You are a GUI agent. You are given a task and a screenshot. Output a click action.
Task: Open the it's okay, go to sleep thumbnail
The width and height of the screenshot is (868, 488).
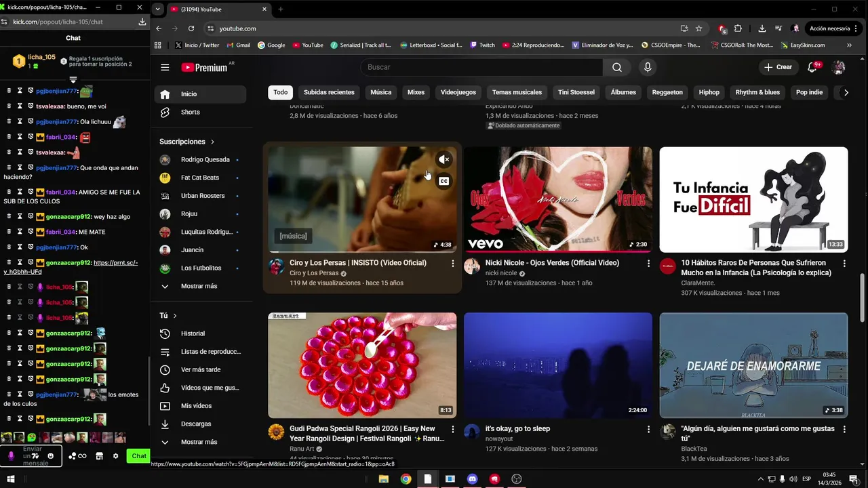tap(558, 365)
